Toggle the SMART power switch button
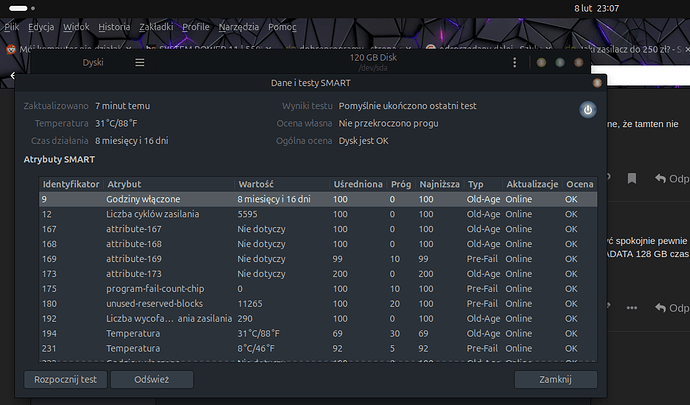This screenshot has width=690, height=405. click(588, 110)
